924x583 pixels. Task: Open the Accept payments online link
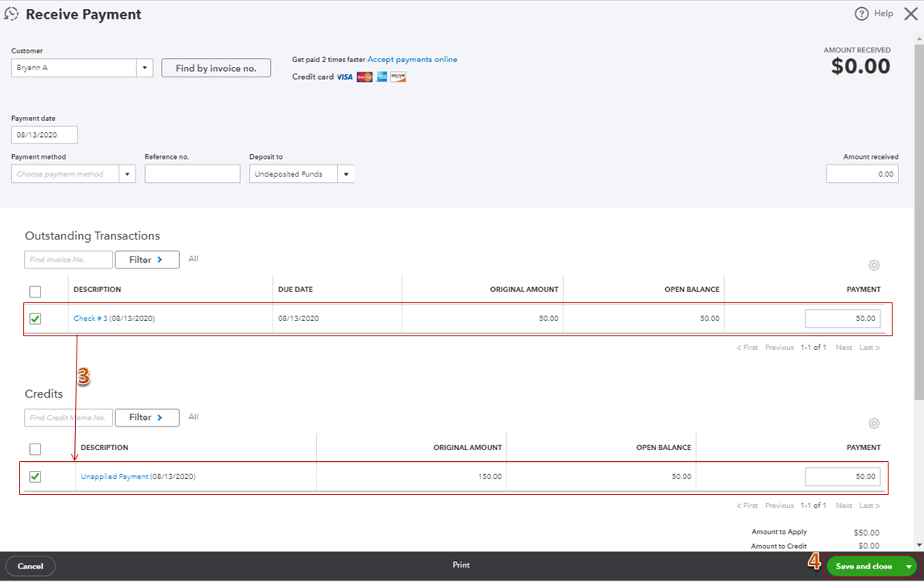click(x=412, y=60)
